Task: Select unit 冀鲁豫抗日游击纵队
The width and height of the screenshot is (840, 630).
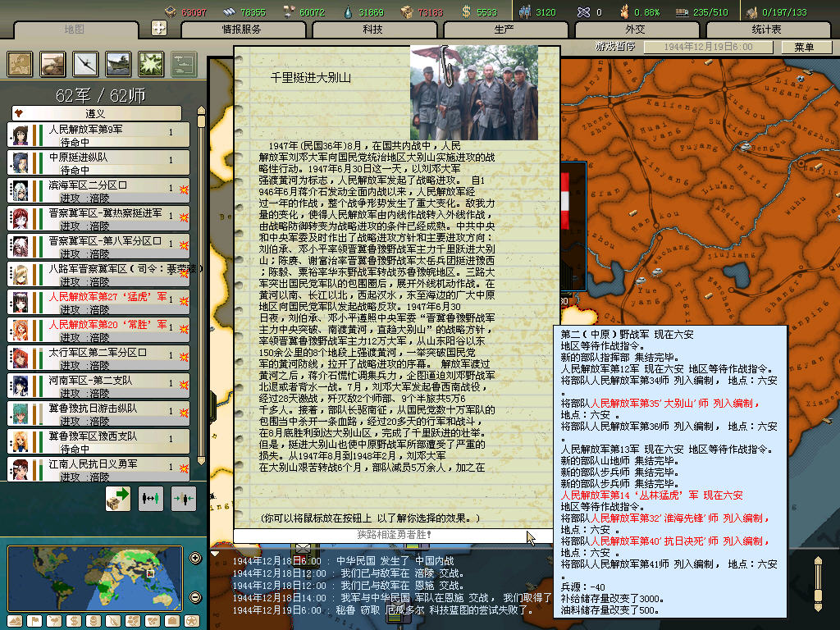Action: click(x=98, y=413)
